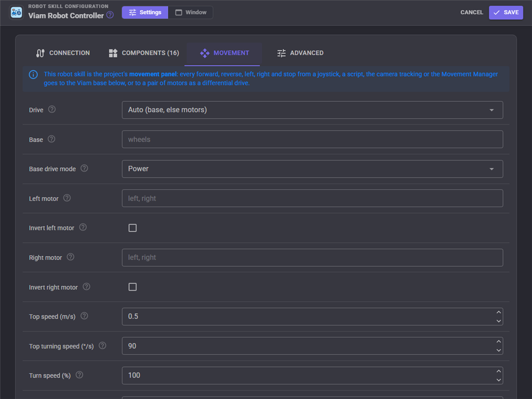532x399 pixels.
Task: Click the Cancel button
Action: pyautogui.click(x=472, y=12)
